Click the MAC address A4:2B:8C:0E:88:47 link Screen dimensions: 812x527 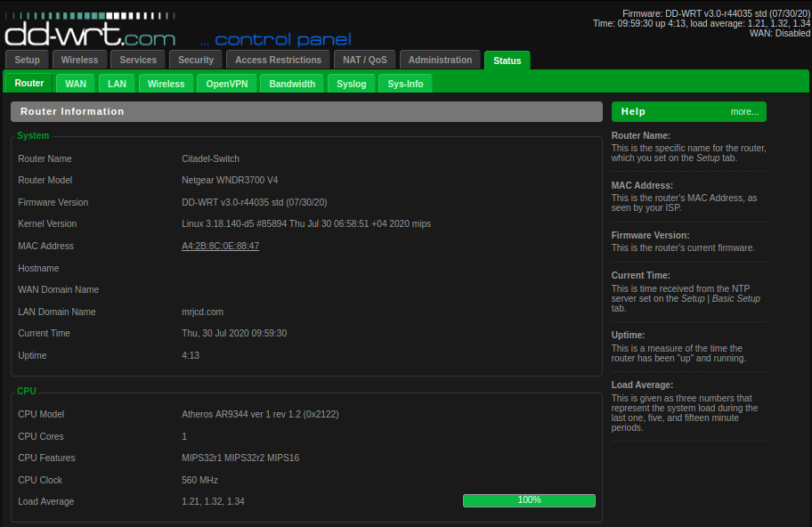point(220,246)
